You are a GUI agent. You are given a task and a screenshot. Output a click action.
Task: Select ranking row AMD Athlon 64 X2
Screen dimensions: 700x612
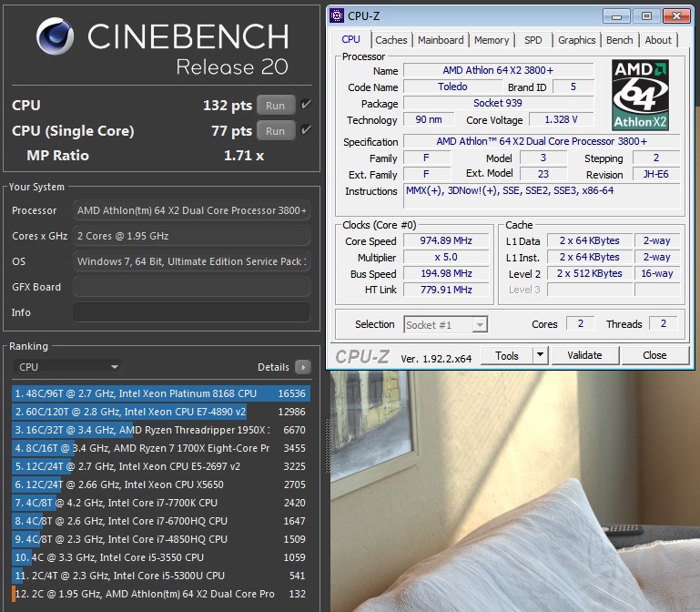(x=161, y=594)
